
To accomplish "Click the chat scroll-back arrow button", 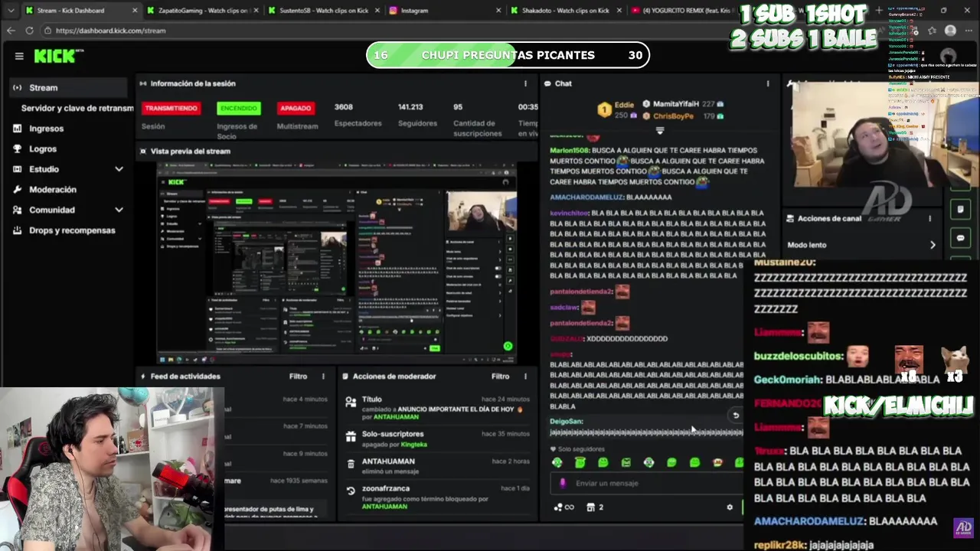I will 736,416.
